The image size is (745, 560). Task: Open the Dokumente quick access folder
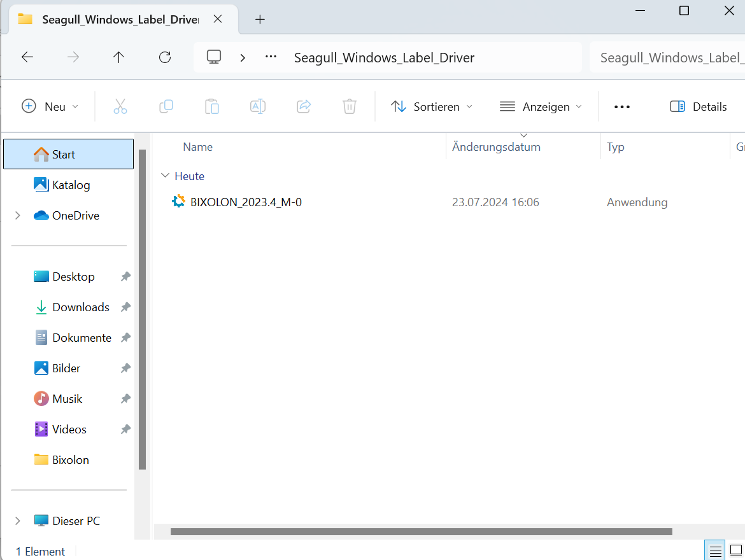82,338
